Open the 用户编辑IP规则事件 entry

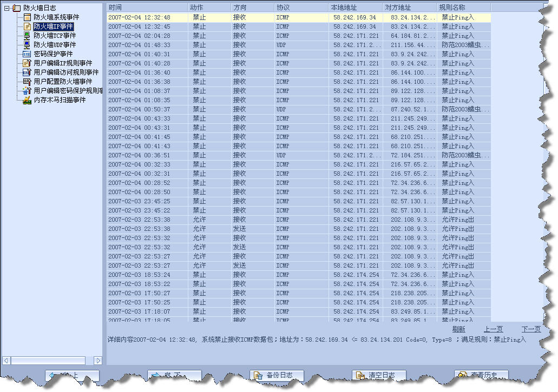pyautogui.click(x=63, y=63)
